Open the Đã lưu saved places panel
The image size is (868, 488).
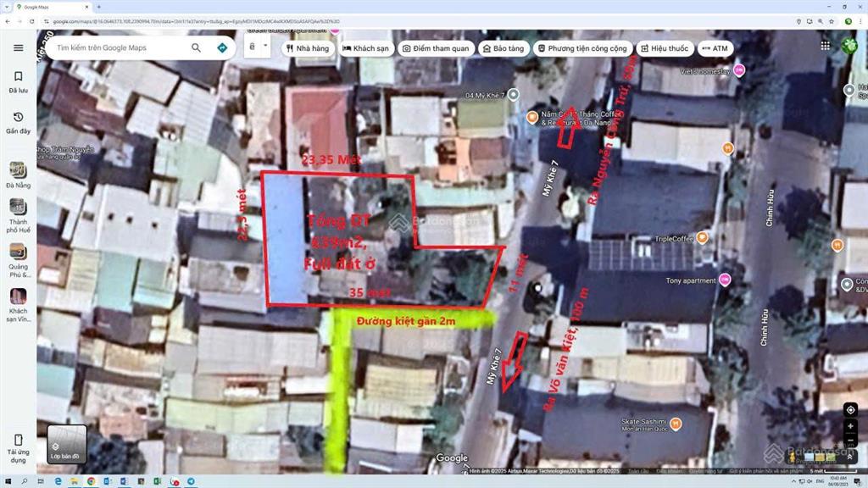19,81
